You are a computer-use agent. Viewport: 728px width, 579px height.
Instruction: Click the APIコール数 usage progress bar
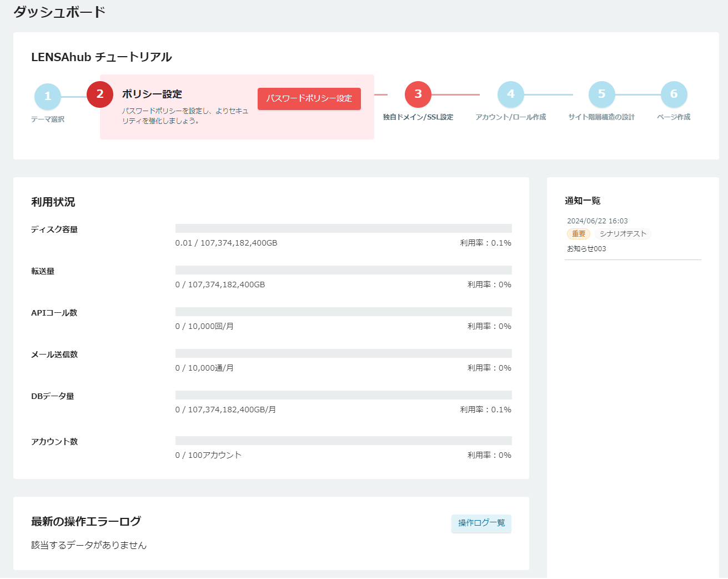pos(344,312)
